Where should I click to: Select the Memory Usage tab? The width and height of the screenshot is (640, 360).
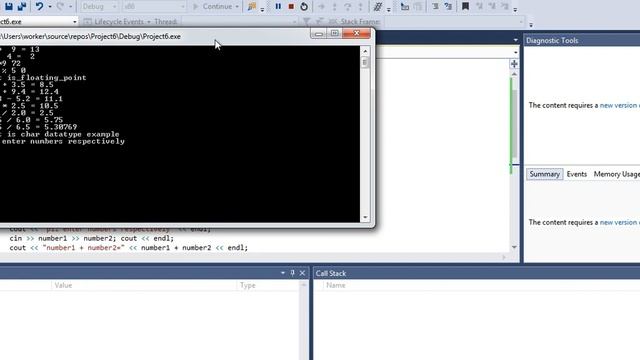click(x=616, y=174)
